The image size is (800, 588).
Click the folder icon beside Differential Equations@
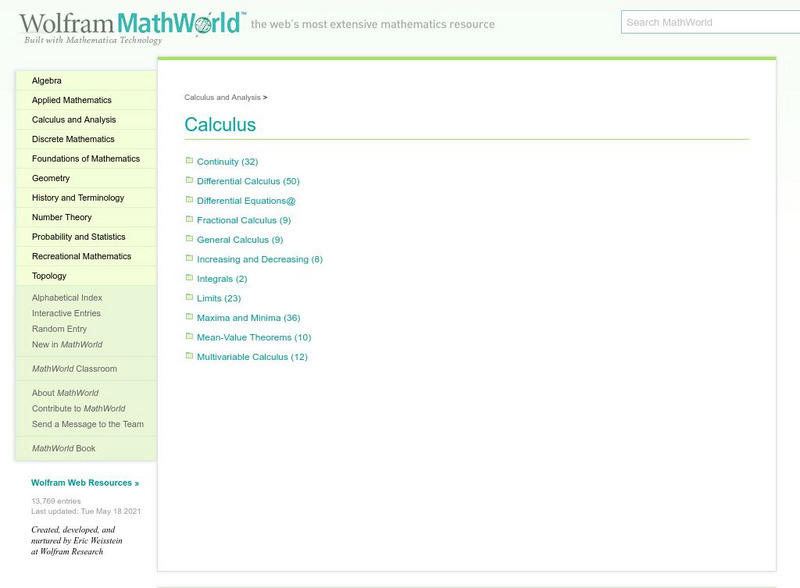pyautogui.click(x=189, y=200)
